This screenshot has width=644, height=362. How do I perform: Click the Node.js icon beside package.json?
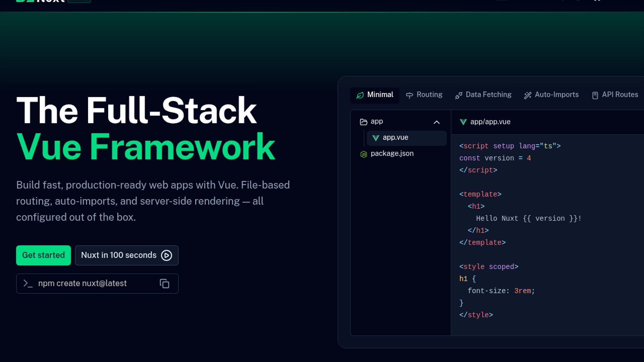point(364,154)
